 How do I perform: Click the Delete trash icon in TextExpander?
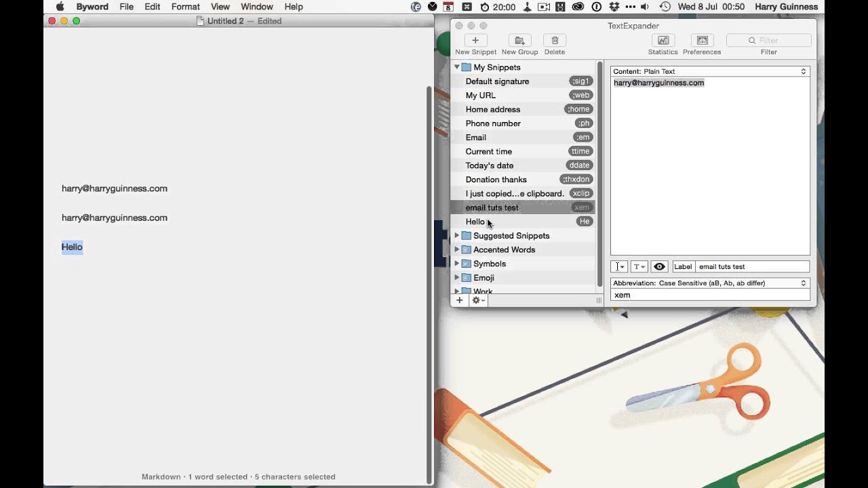pyautogui.click(x=555, y=41)
